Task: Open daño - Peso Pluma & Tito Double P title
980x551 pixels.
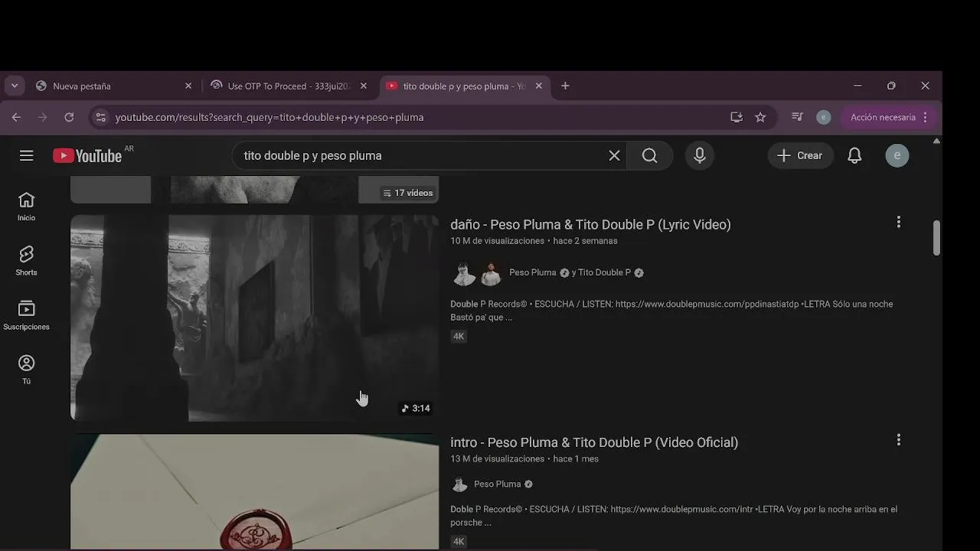Action: pos(590,224)
